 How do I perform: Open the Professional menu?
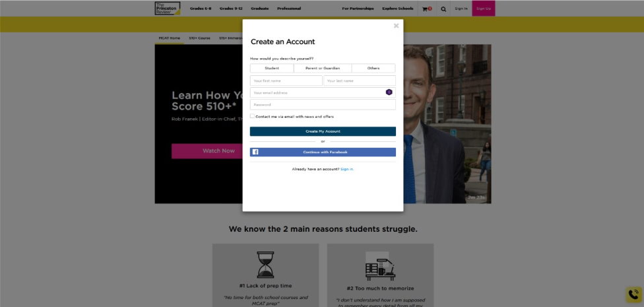coord(289,9)
